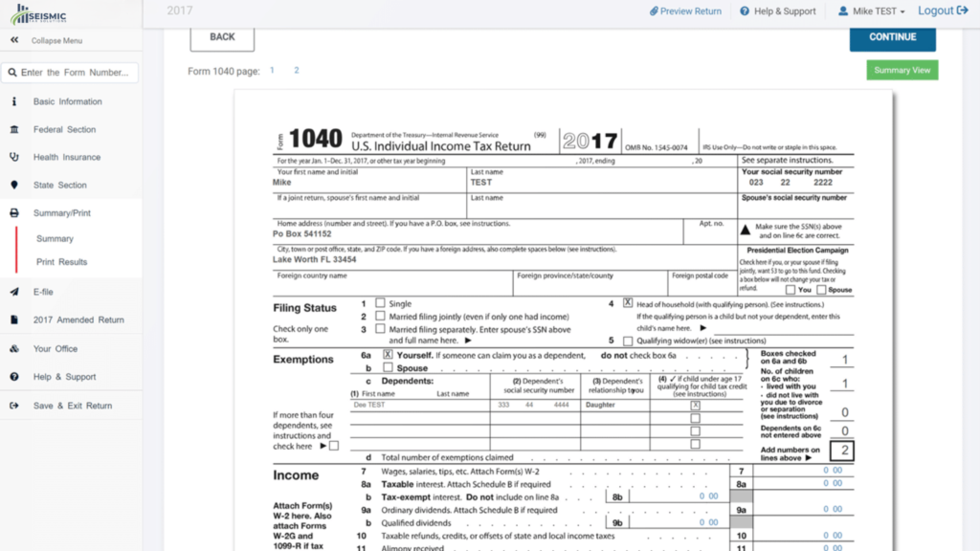Click the State Section map pin icon
980x551 pixels.
[14, 185]
